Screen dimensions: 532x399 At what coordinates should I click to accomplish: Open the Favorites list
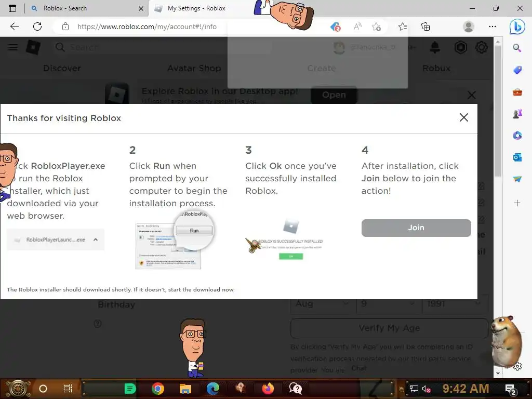tap(403, 26)
